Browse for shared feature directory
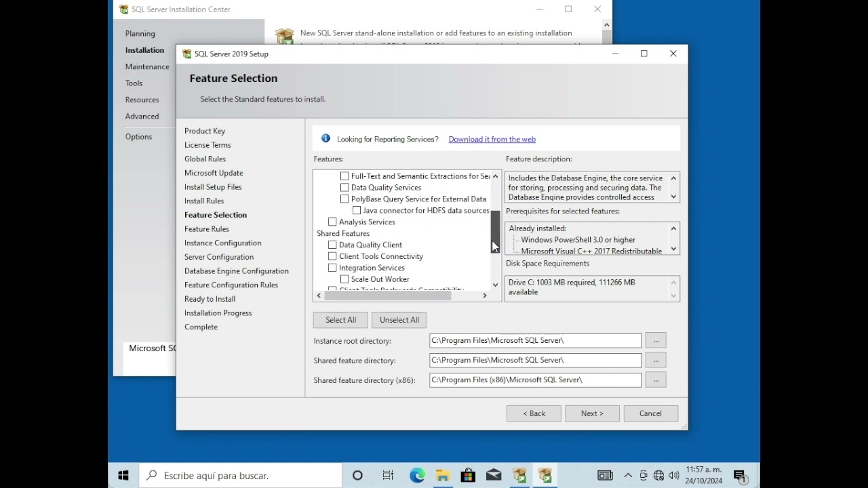This screenshot has height=488, width=868. click(656, 360)
